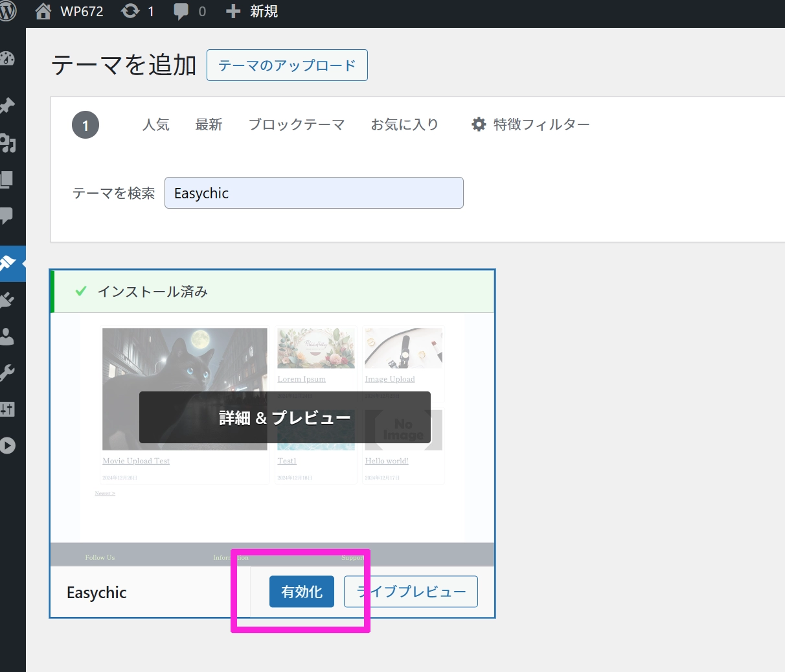Open the updates icon showing 1
Screen dimensions: 785x672
pos(137,12)
